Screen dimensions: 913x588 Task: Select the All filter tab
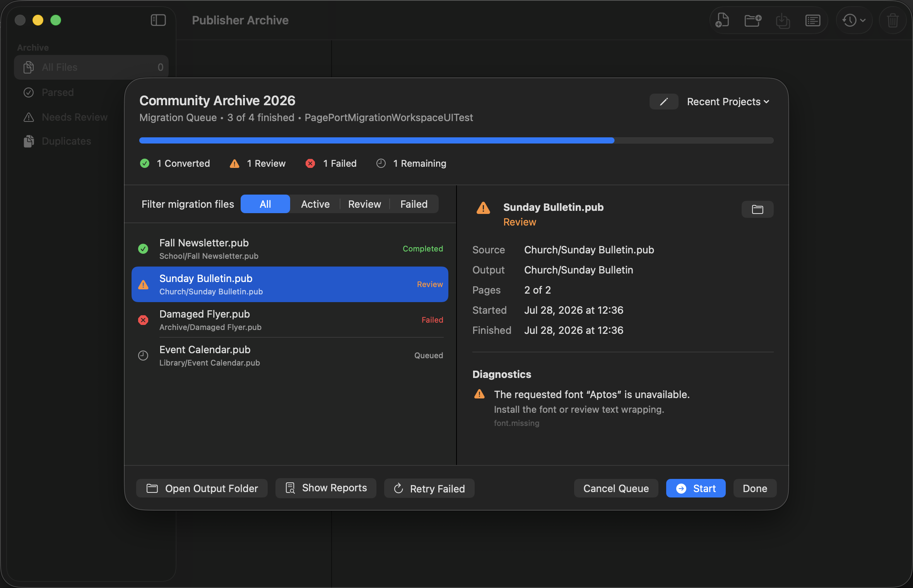coord(265,204)
